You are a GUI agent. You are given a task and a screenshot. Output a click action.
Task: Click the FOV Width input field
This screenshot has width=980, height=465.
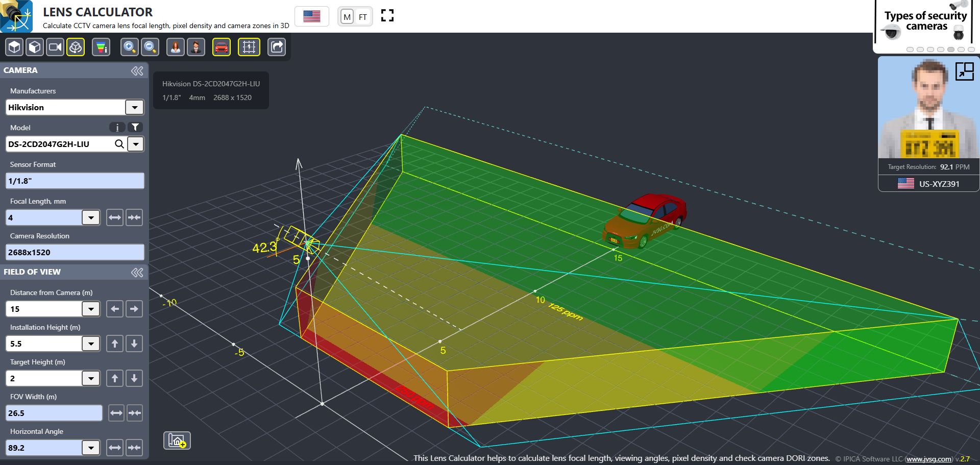coord(54,413)
